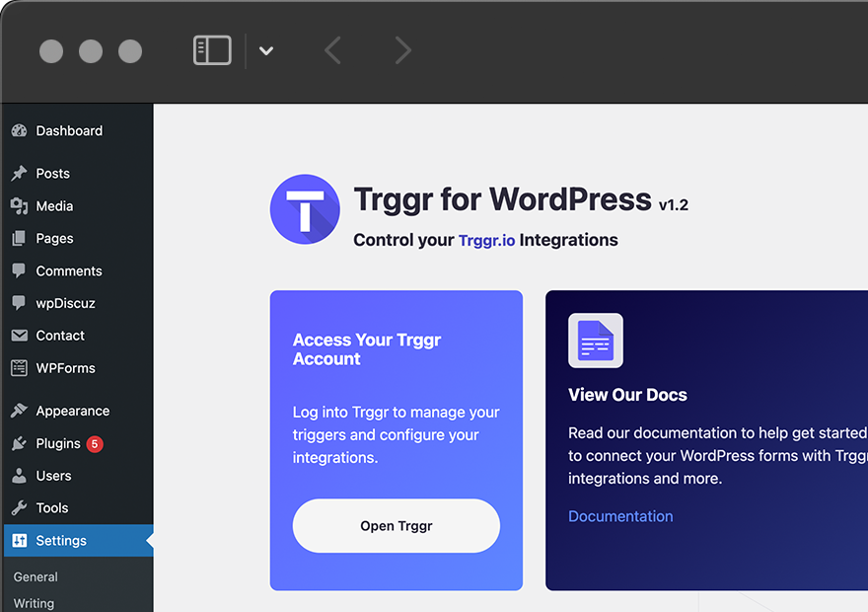Open the General settings submenu
This screenshot has width=868, height=612.
pos(36,576)
